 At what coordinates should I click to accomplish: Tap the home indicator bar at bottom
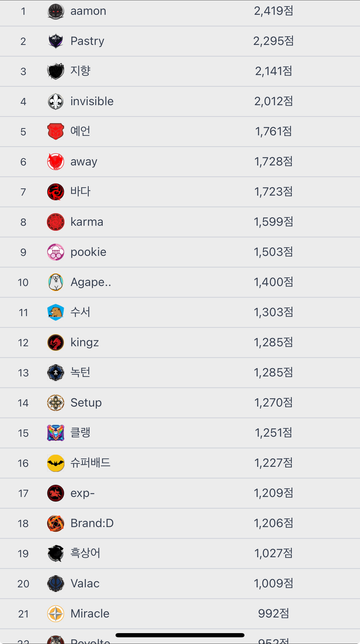180,635
